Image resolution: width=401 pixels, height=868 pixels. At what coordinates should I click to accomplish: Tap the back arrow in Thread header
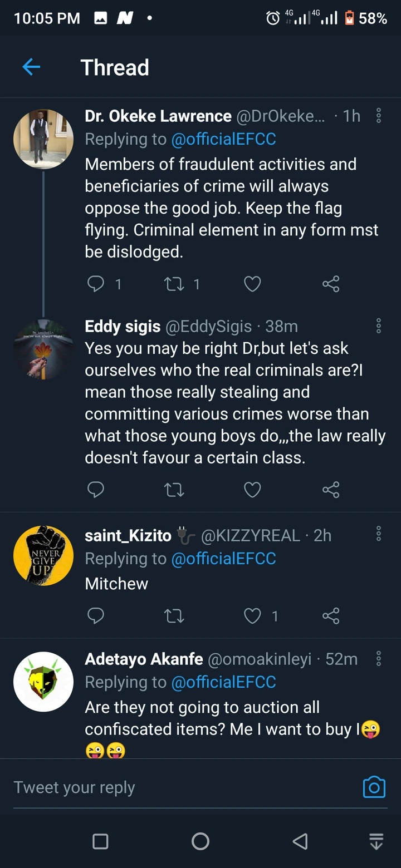pos(31,67)
